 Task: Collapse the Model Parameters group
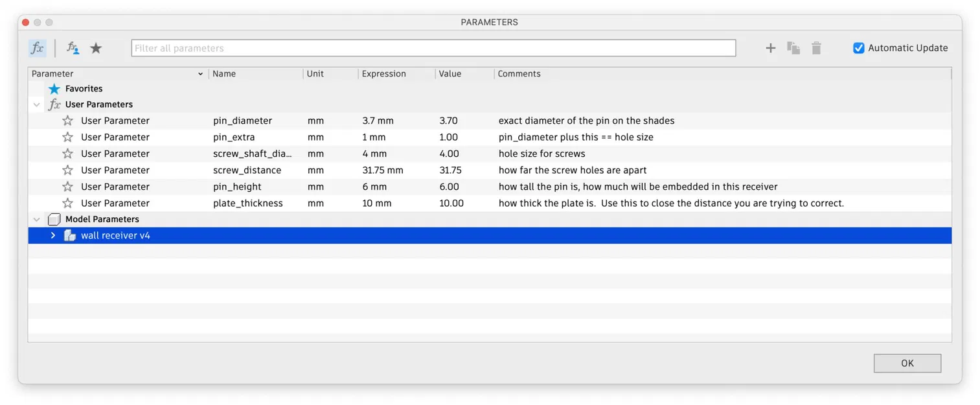(x=37, y=220)
